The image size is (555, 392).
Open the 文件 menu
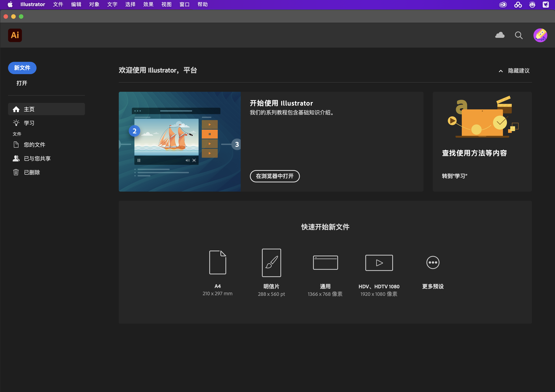pos(58,5)
